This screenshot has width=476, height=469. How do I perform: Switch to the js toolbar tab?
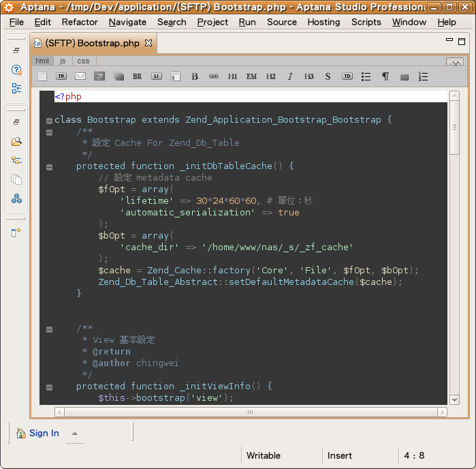tap(63, 61)
